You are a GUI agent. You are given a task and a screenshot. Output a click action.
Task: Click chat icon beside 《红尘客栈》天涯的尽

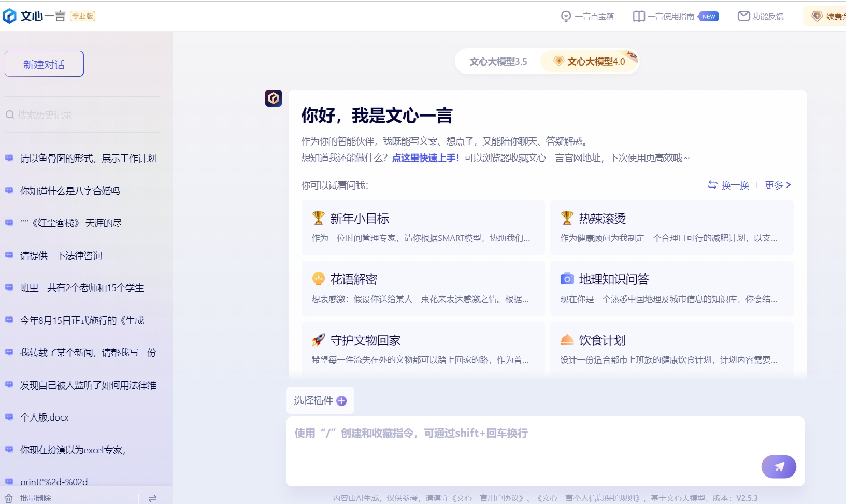(x=9, y=223)
